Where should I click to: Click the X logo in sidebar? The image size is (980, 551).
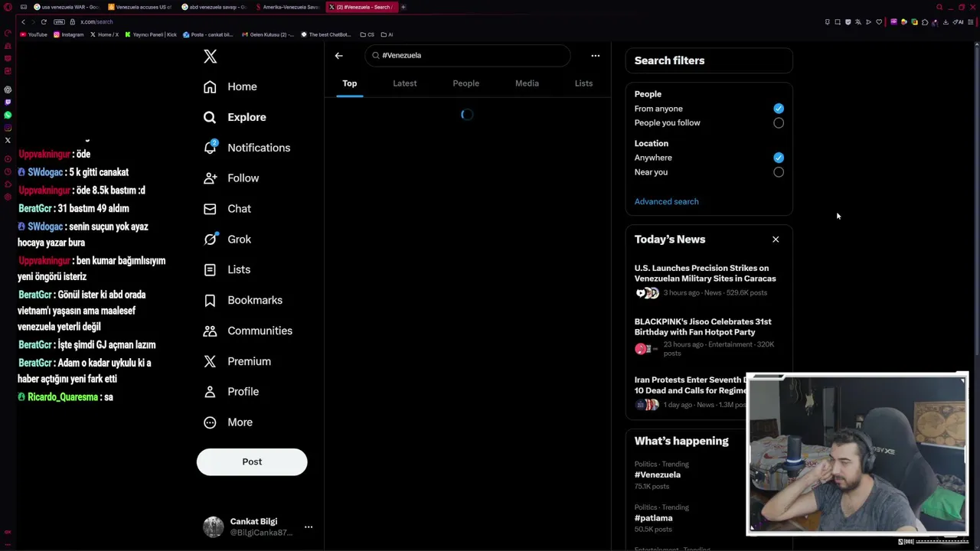[210, 56]
